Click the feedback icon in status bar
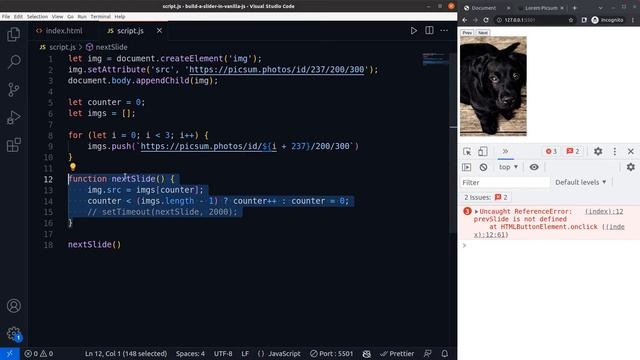 pos(427,353)
